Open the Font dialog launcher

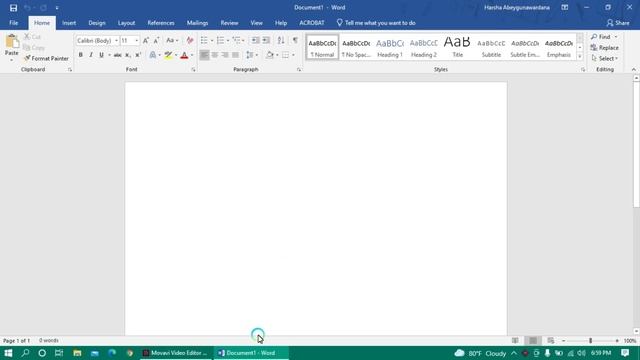coord(193,70)
